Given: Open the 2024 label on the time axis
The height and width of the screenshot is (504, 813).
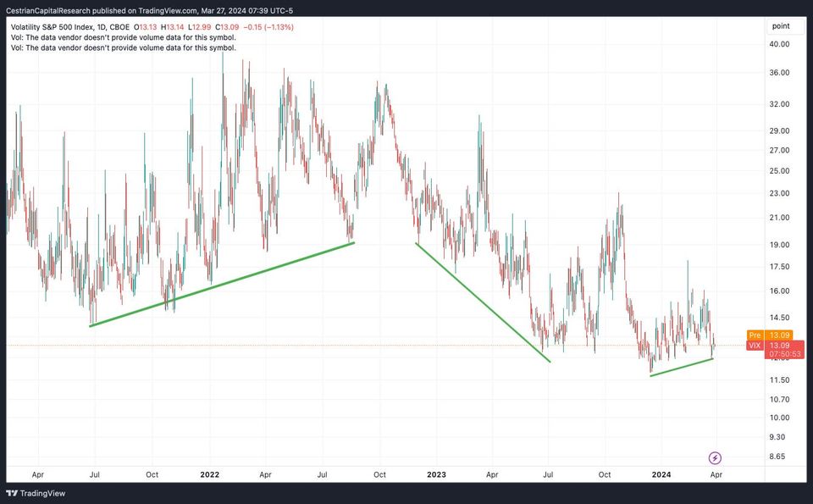Looking at the screenshot, I should (661, 474).
